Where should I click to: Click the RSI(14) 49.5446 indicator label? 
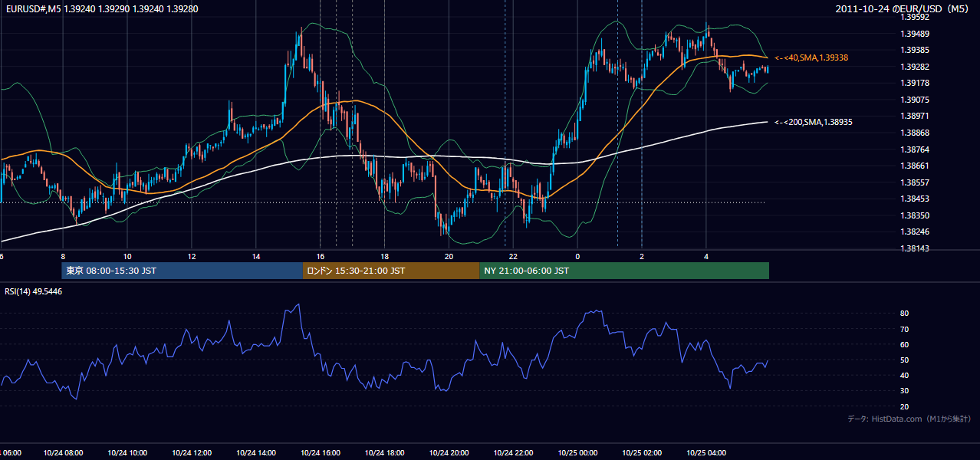[34, 291]
